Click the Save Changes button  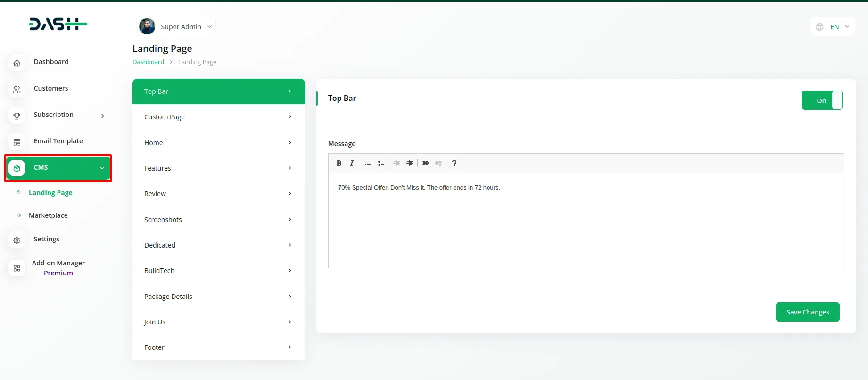807,312
